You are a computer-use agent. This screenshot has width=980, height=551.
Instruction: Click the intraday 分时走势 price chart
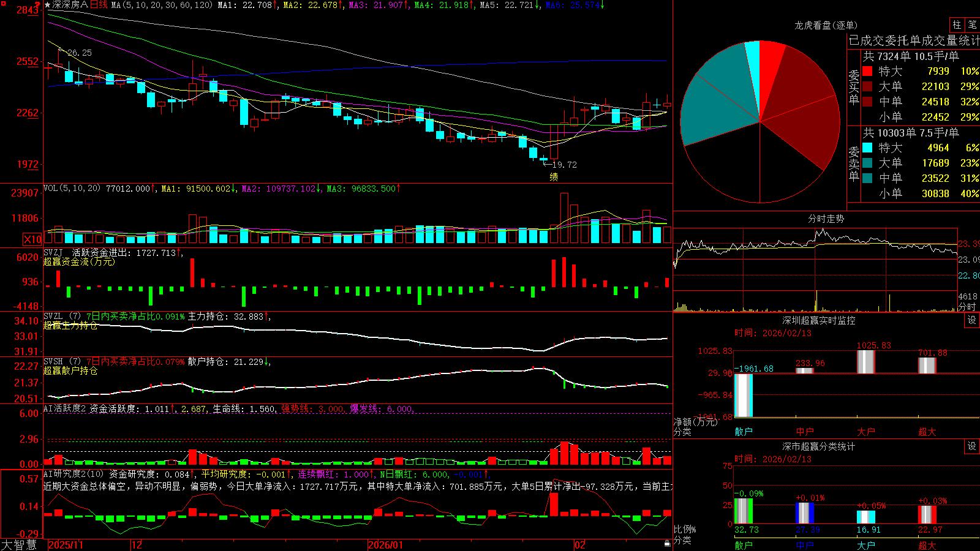tap(815, 259)
